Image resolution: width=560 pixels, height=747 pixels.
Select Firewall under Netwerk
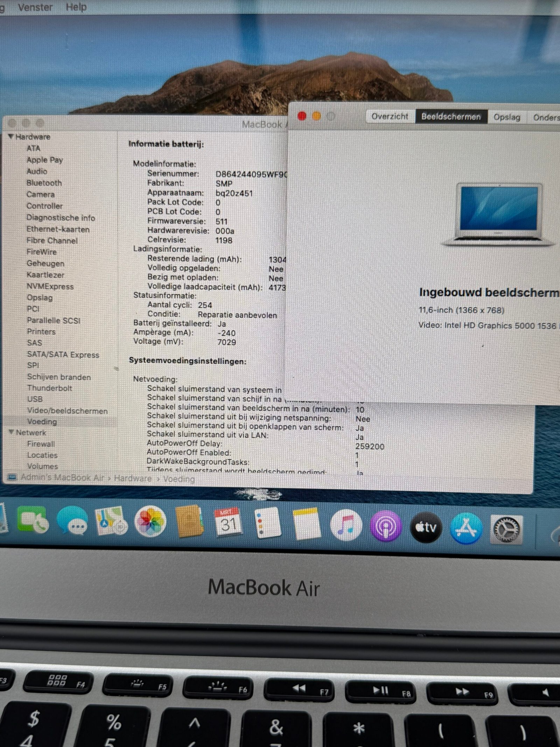(41, 444)
